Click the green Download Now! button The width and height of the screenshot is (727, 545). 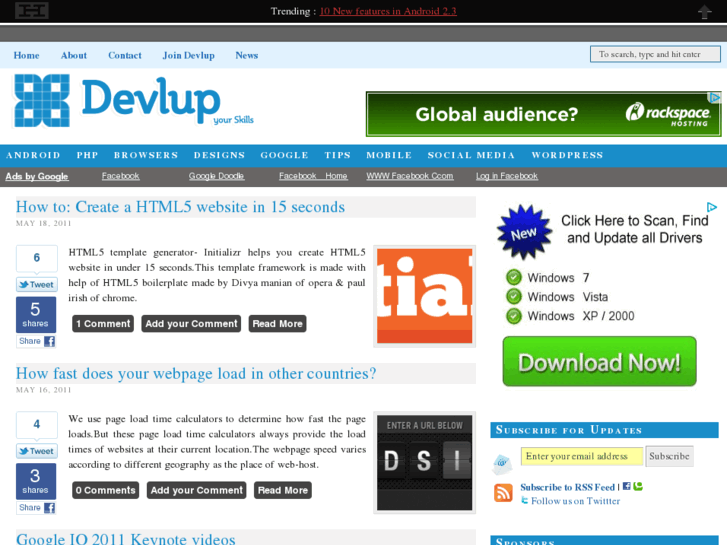coord(599,361)
